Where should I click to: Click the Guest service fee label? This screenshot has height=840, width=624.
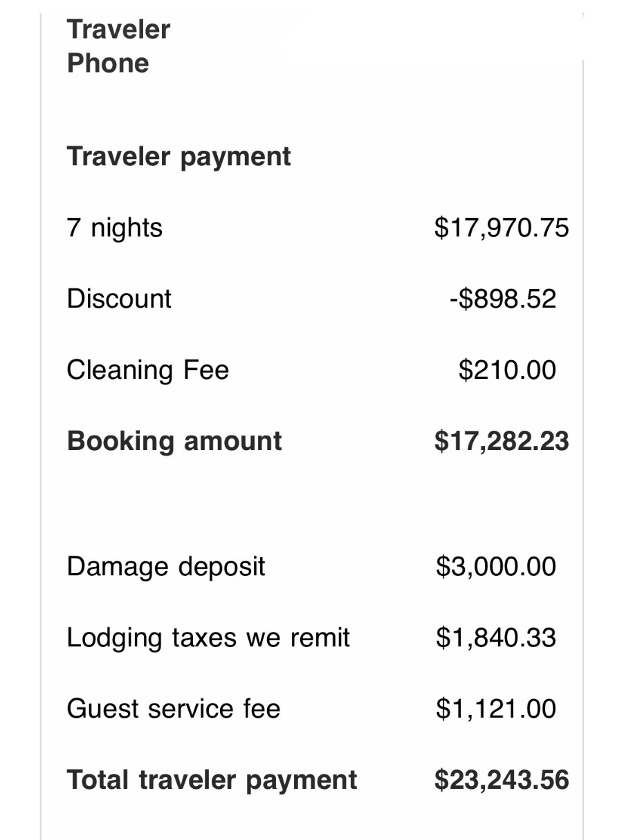coord(174,709)
